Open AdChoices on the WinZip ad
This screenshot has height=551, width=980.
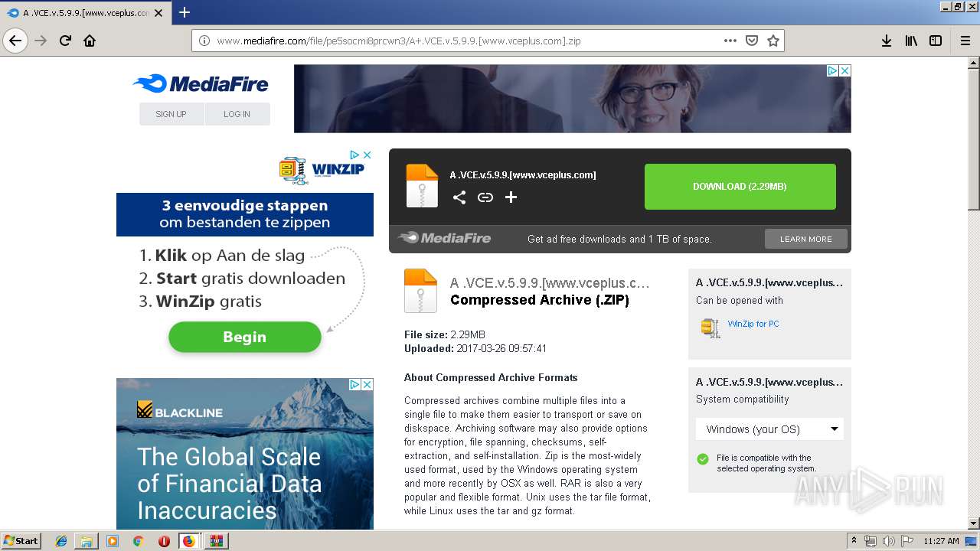point(354,155)
